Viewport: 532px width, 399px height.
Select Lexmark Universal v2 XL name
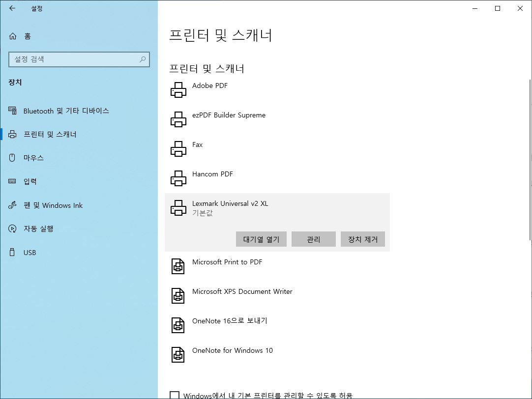click(x=230, y=204)
